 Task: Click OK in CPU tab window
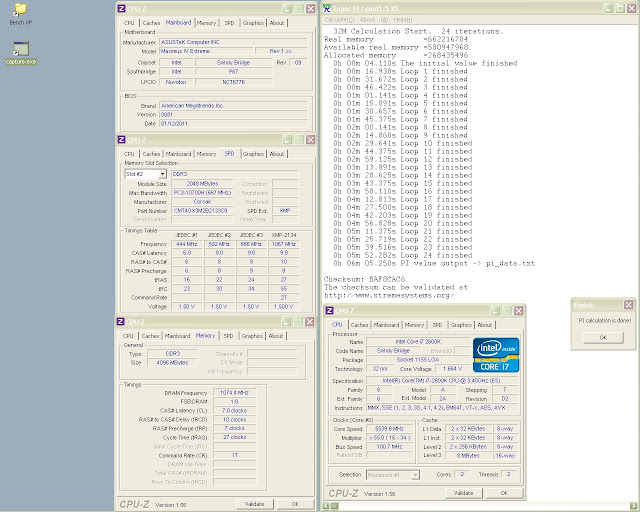504,493
